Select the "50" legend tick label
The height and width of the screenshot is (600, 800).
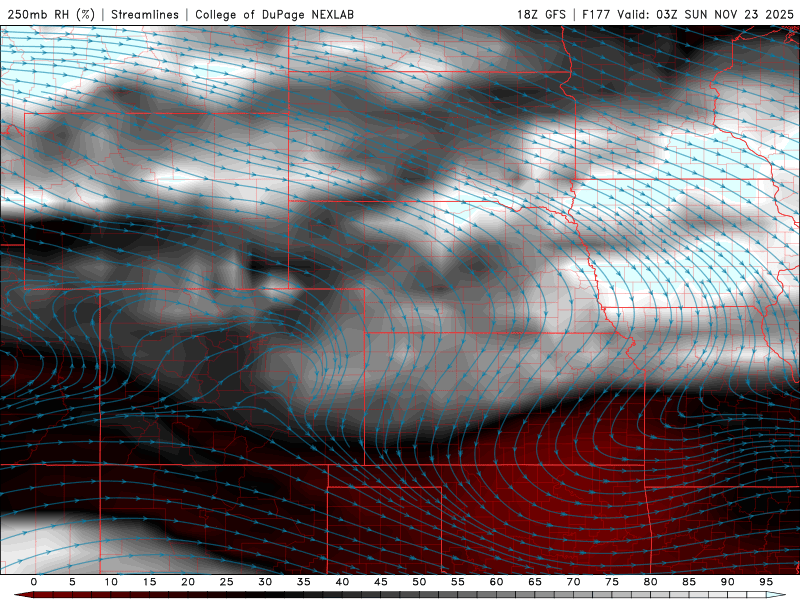(419, 582)
